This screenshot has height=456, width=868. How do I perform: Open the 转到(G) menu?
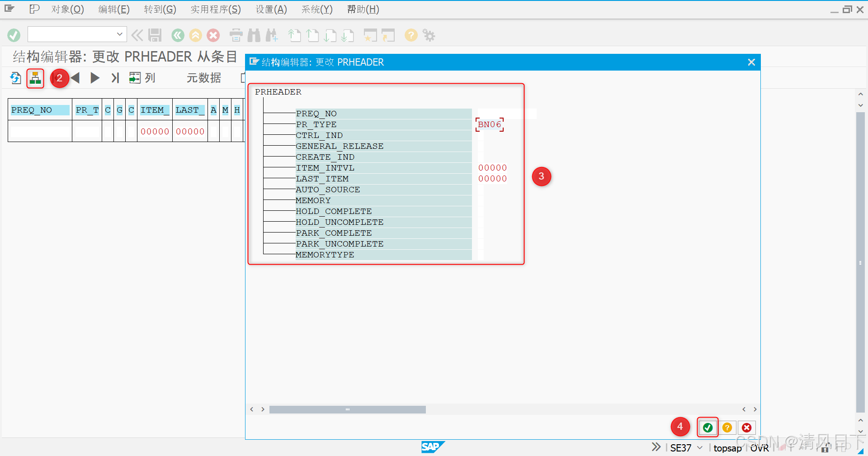160,9
